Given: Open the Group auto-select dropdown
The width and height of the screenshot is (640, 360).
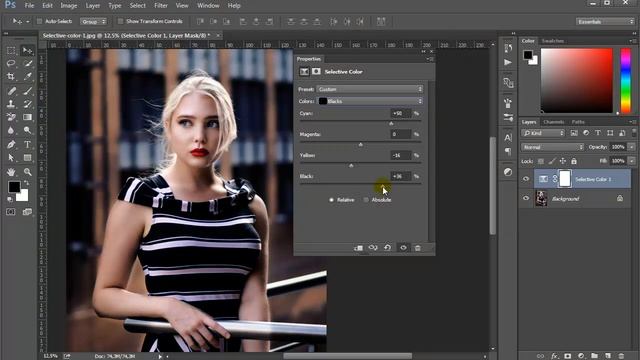Looking at the screenshot, I should click(93, 21).
